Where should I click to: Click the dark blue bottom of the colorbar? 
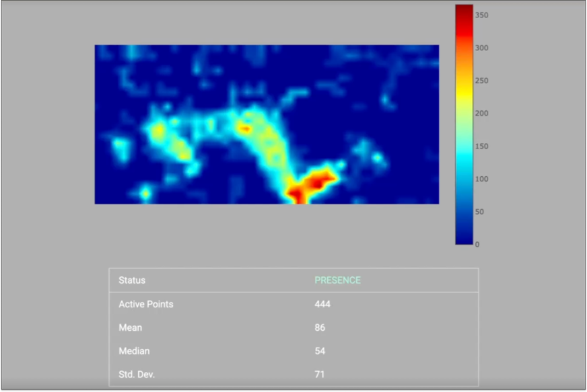coord(464,238)
